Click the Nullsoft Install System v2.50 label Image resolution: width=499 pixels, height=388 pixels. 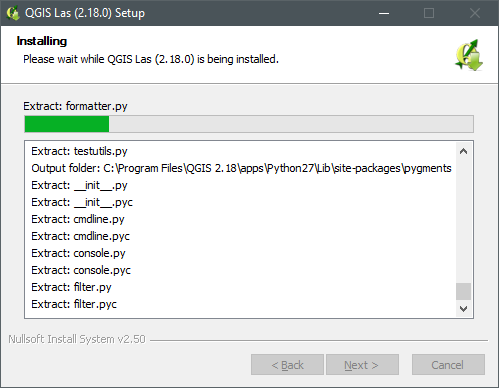click(x=77, y=339)
